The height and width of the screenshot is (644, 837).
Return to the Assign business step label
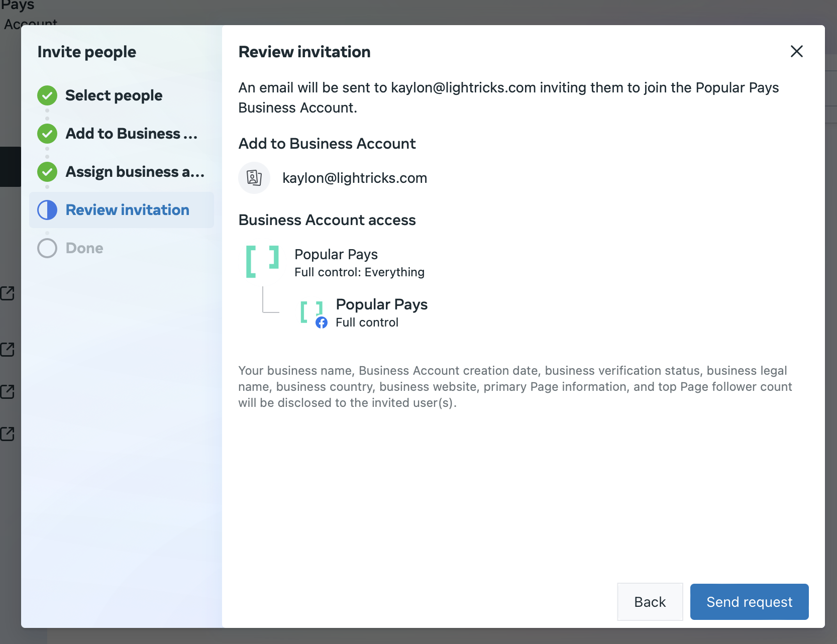point(135,172)
